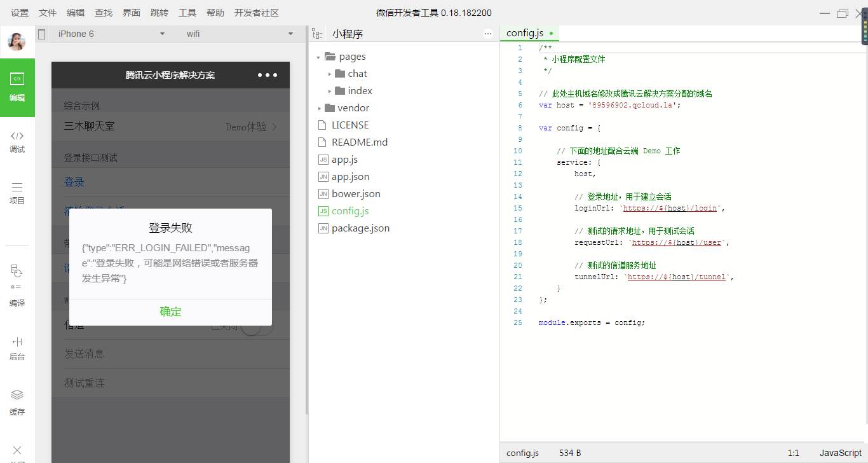
Task: Open the 项目 project view
Action: (x=17, y=193)
